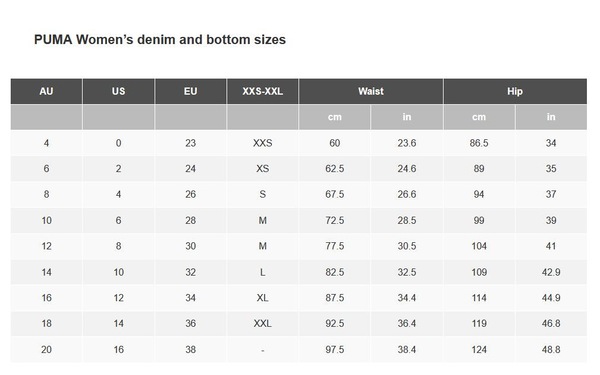The width and height of the screenshot is (600, 375).
Task: Click hip value 48.8 inches
Action: pos(551,349)
